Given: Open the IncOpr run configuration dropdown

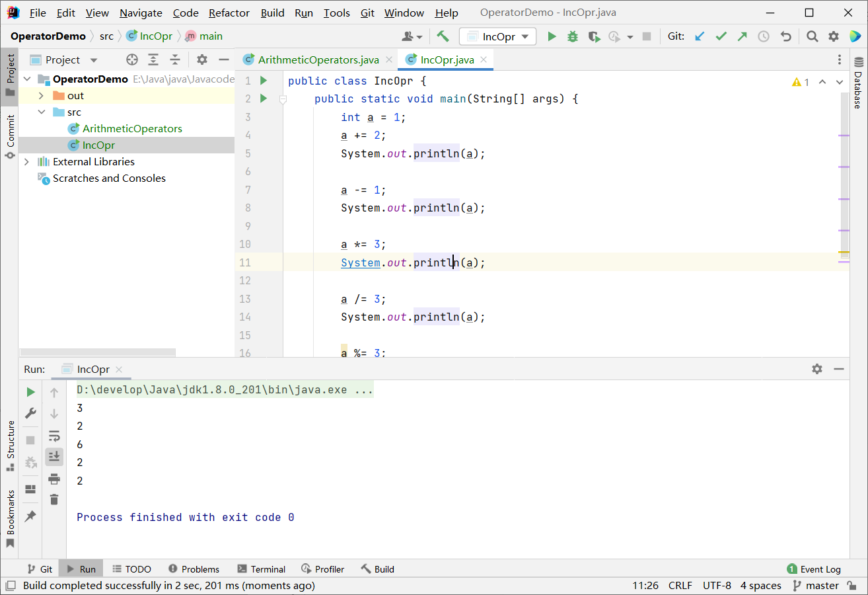Looking at the screenshot, I should click(499, 36).
